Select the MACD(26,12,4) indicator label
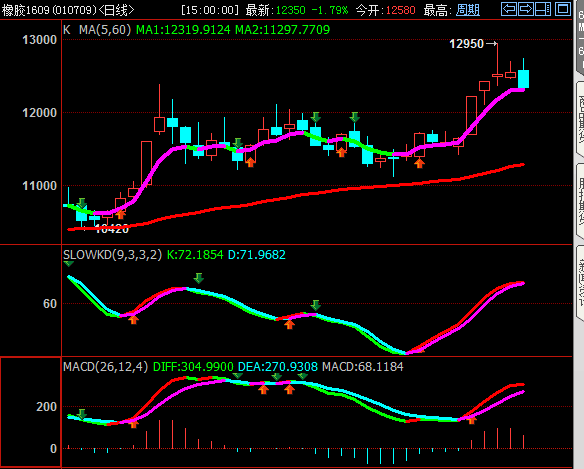Viewport: 584px width, 469px height. point(105,367)
